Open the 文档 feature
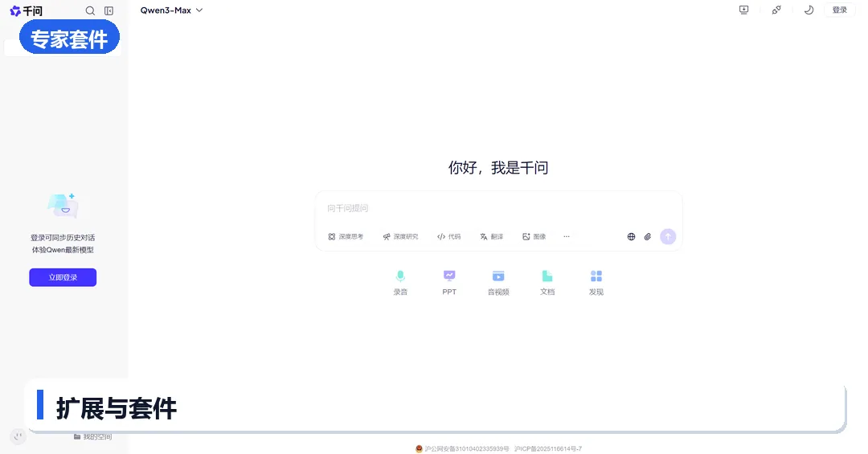Screen dimensions: 868x454 [x=547, y=282]
